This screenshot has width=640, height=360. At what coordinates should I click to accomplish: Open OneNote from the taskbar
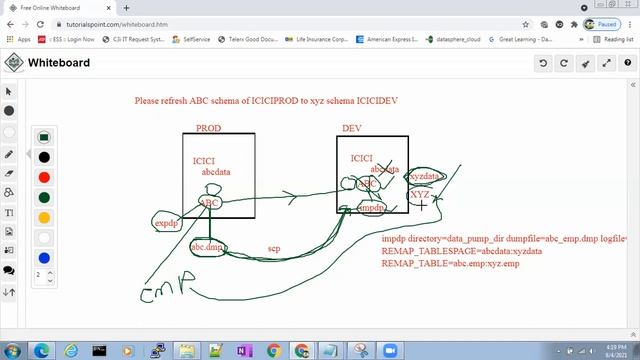(244, 351)
